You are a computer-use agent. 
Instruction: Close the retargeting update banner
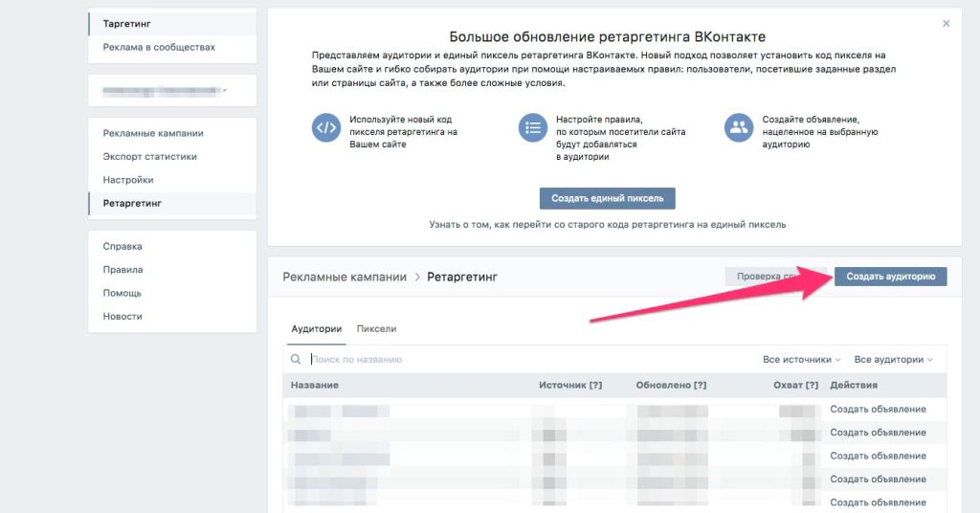coord(946,24)
